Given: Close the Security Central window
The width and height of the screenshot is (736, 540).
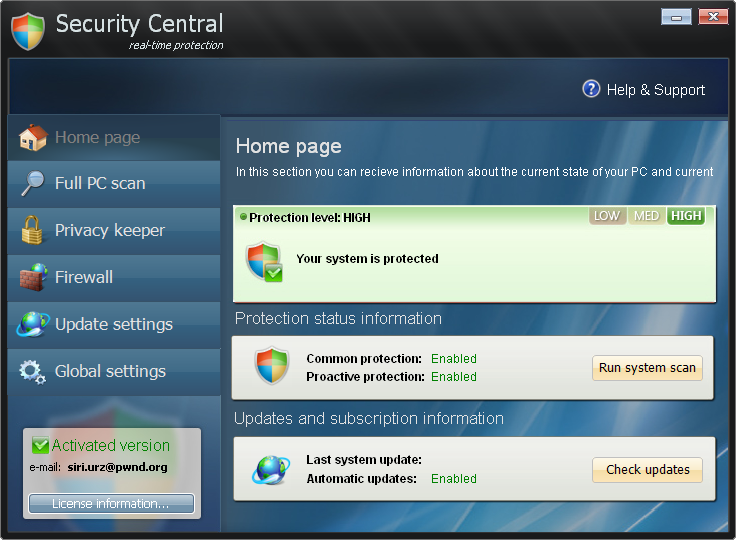Looking at the screenshot, I should click(713, 17).
